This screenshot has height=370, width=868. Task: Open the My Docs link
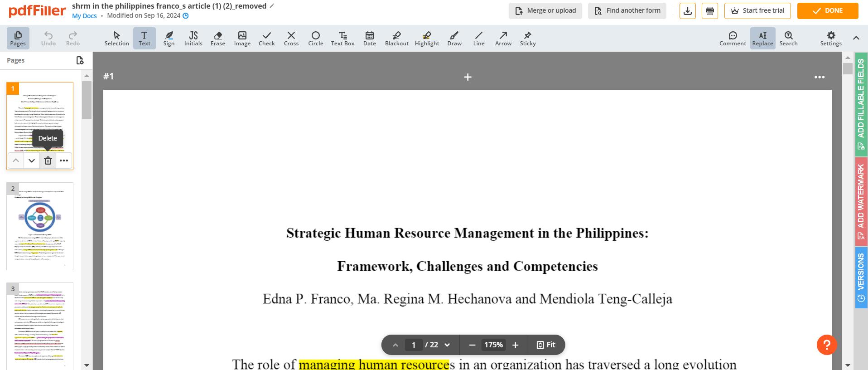click(x=84, y=16)
